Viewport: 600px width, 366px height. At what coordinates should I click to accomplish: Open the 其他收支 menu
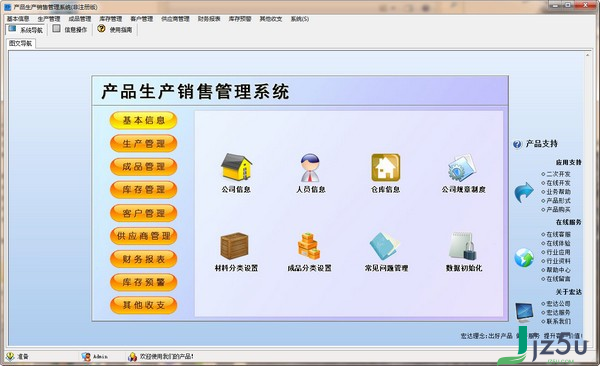[x=271, y=19]
